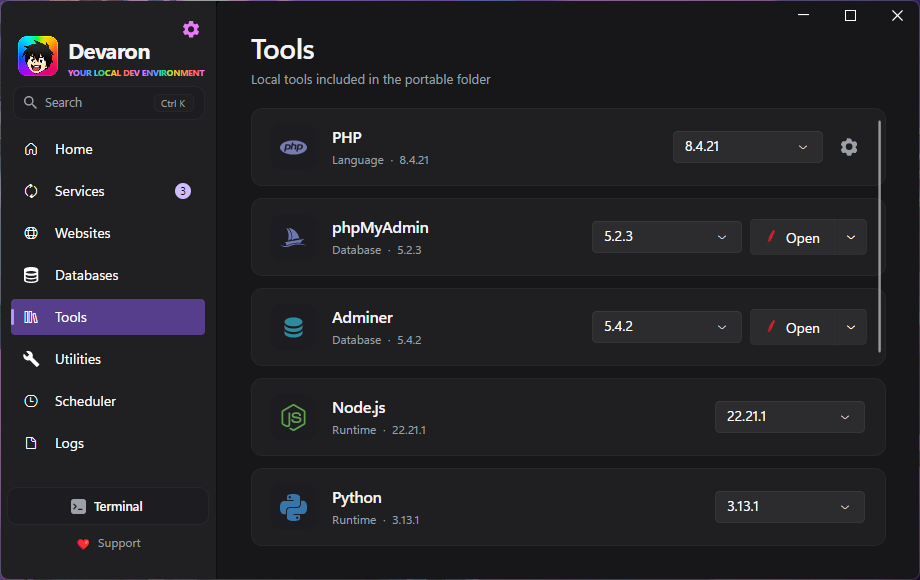Screen dimensions: 920x580
Task: Click the Scheduler clock icon
Action: (x=31, y=401)
